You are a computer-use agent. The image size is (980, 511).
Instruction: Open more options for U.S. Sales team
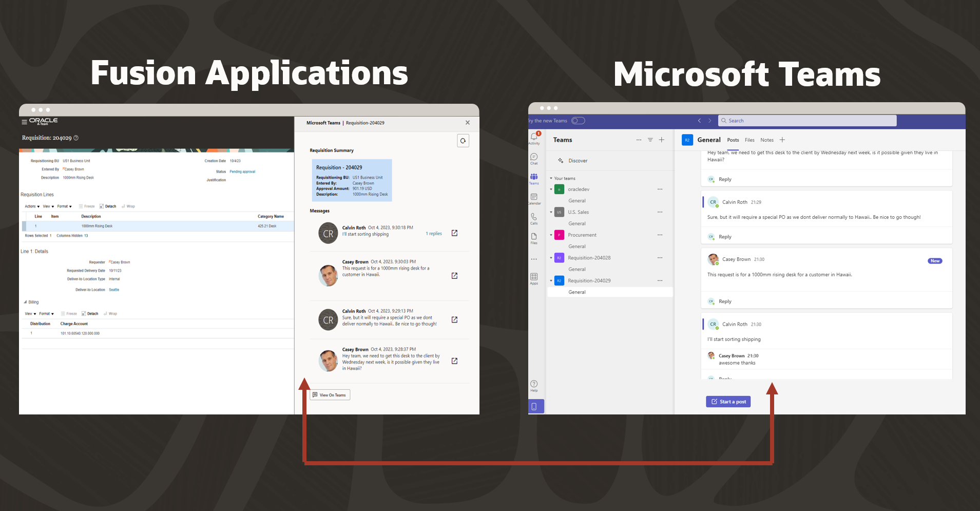coord(660,212)
